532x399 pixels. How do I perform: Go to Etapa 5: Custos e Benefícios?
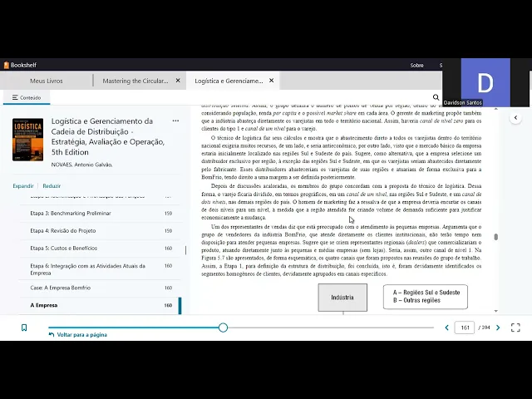pyautogui.click(x=101, y=249)
